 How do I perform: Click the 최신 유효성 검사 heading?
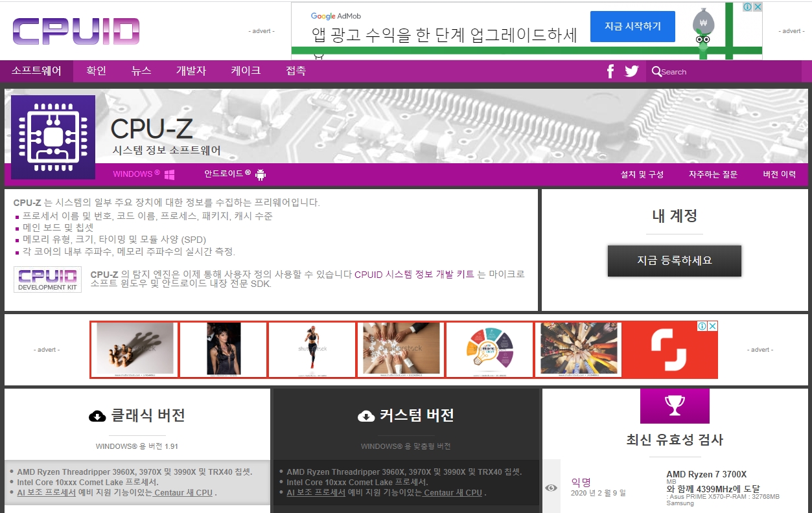675,440
